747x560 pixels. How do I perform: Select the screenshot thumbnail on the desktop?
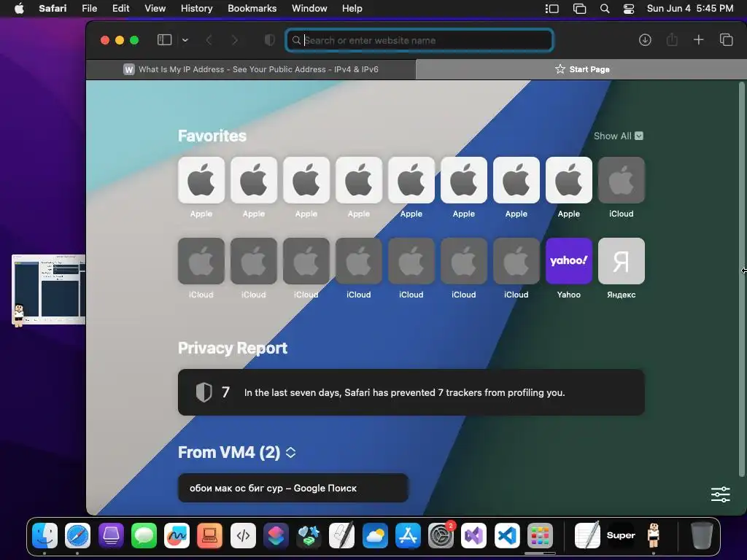point(49,289)
